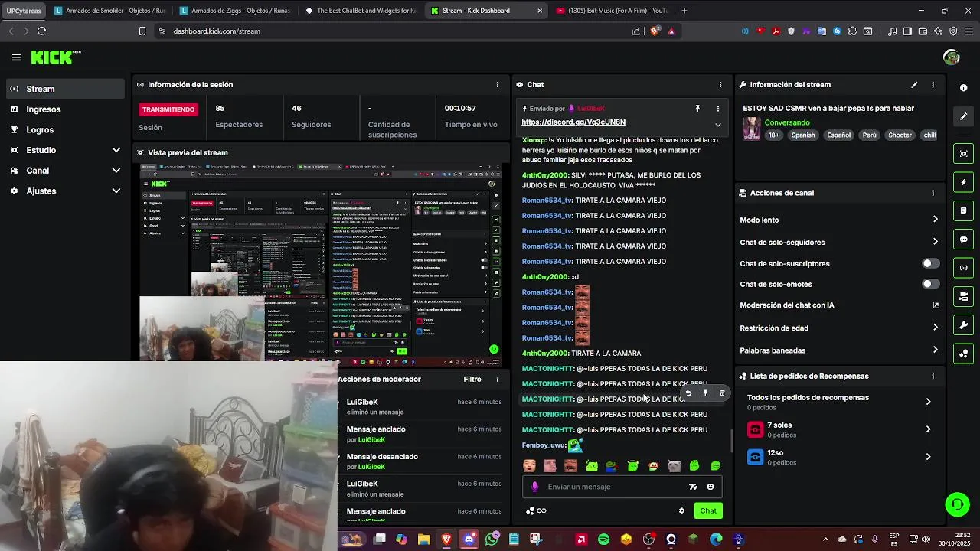This screenshot has height=551, width=980.
Task: Open File Explorer from the taskbar
Action: click(423, 540)
